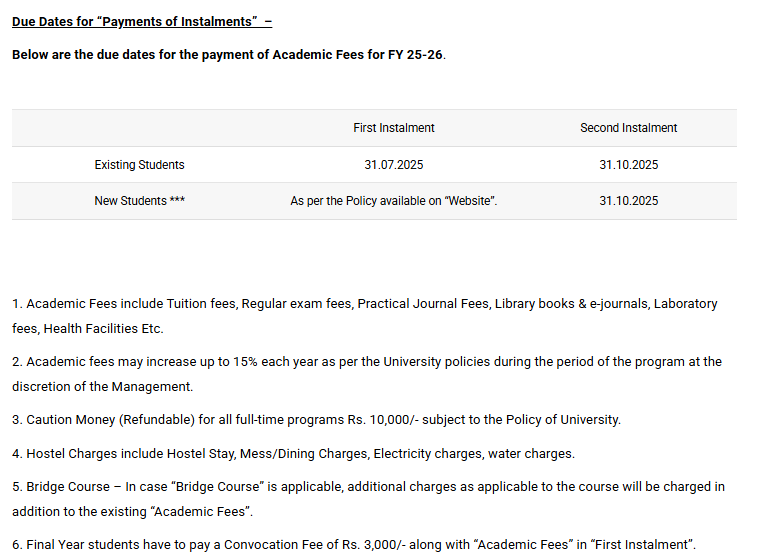This screenshot has width=782, height=560.
Task: Click Existing Students' 31.10.2025 second instalment date
Action: pyautogui.click(x=628, y=165)
